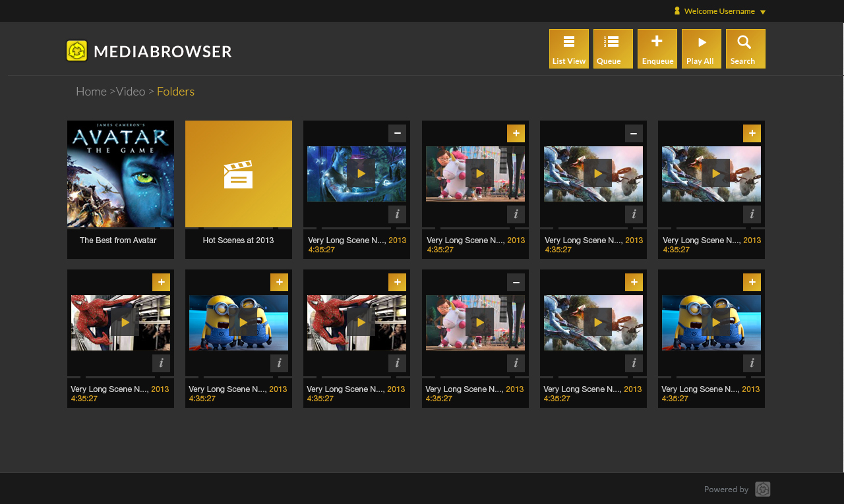Image resolution: width=844 pixels, height=504 pixels.
Task: Enqueue the Spider-Man scene below the Avatar poster
Action: [161, 282]
